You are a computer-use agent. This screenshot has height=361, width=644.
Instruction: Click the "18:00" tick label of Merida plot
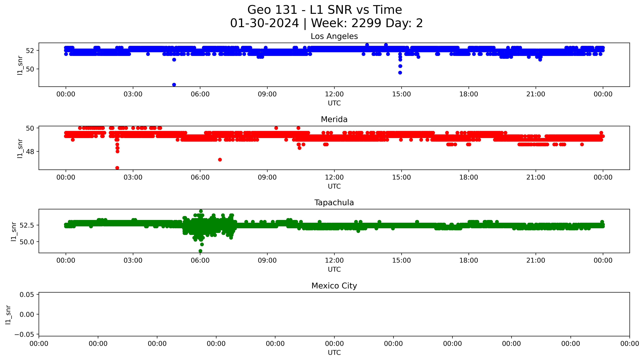[x=469, y=177]
